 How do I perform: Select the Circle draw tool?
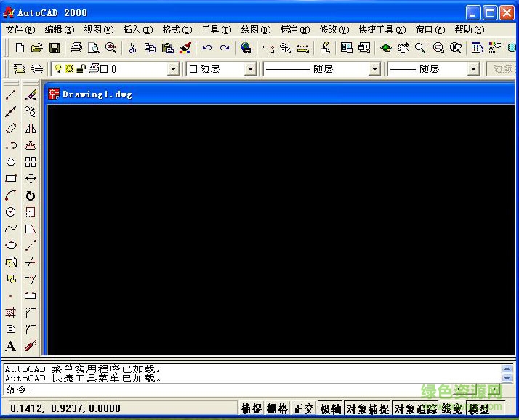tap(11, 212)
